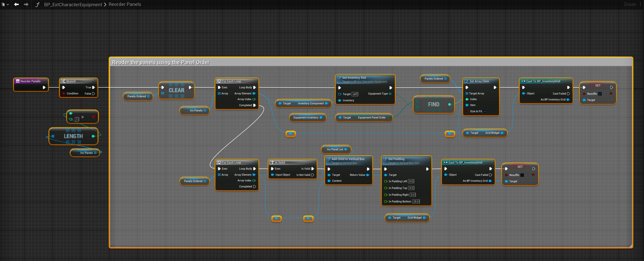Click the forward navigation arrow

pyautogui.click(x=26, y=5)
